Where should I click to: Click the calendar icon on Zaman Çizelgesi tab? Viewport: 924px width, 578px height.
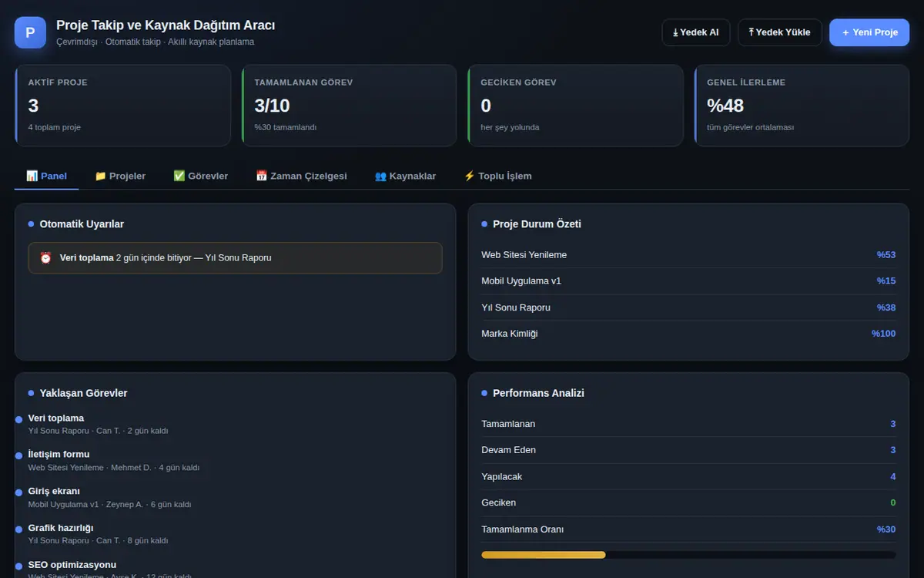pyautogui.click(x=261, y=176)
